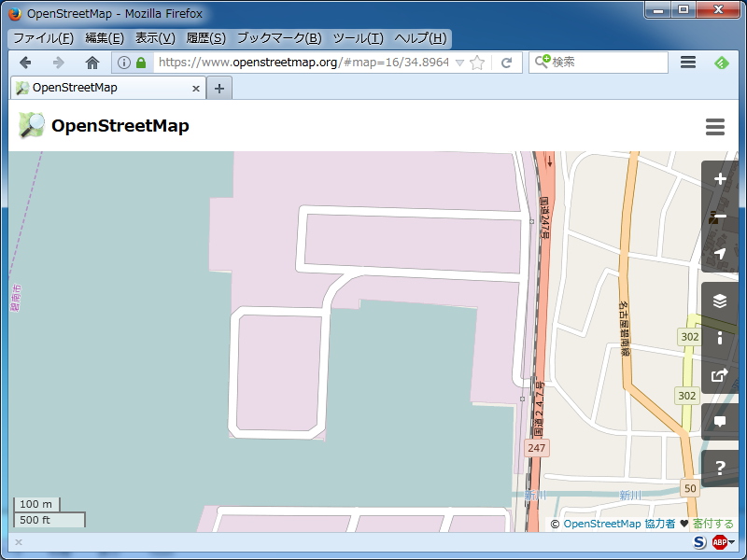Click the green Feedly extension icon
The height and width of the screenshot is (560, 747).
click(721, 63)
